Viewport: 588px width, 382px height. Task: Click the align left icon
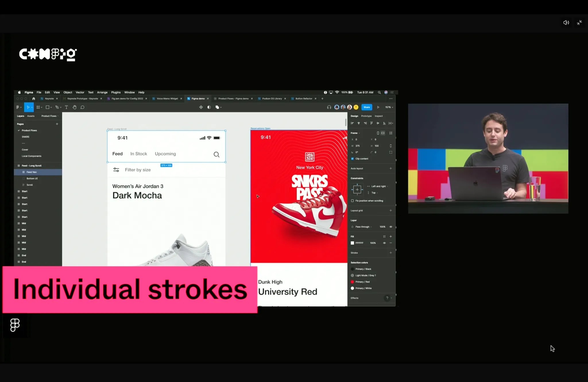click(x=352, y=123)
